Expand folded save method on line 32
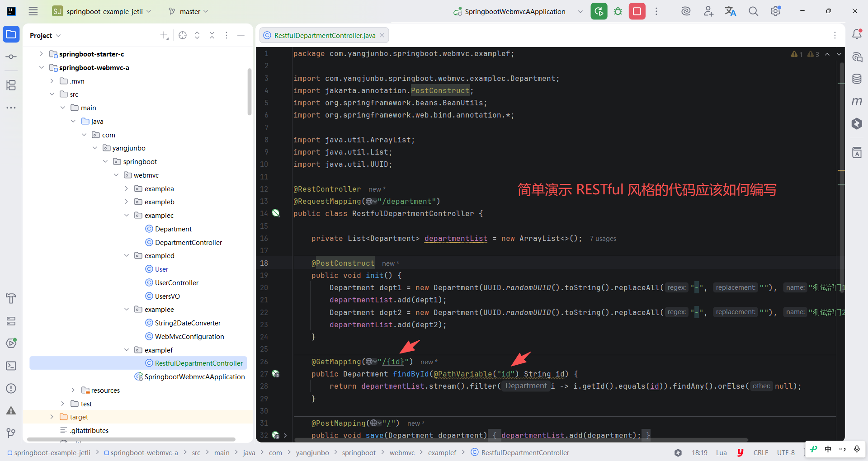The height and width of the screenshot is (461, 868). point(285,435)
